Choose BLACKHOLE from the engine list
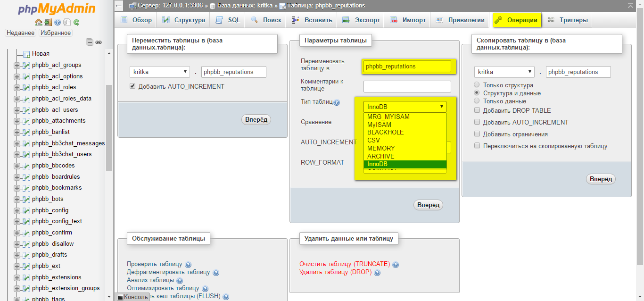Viewport: 644px width, 301px height. click(405, 133)
